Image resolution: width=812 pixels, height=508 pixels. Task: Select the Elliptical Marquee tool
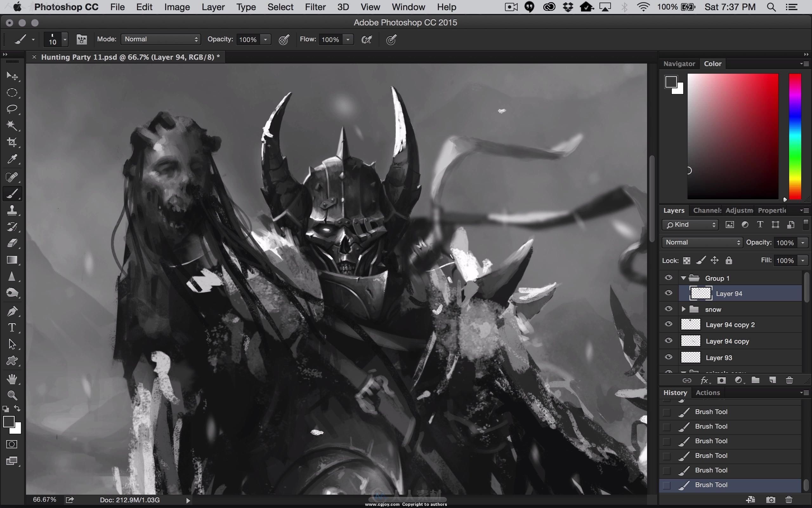pyautogui.click(x=12, y=93)
